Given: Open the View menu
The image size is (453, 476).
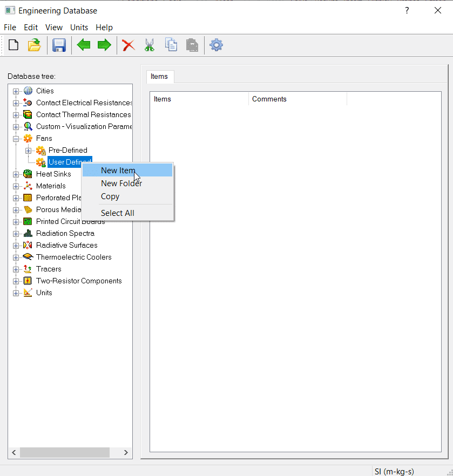Looking at the screenshot, I should coord(54,28).
